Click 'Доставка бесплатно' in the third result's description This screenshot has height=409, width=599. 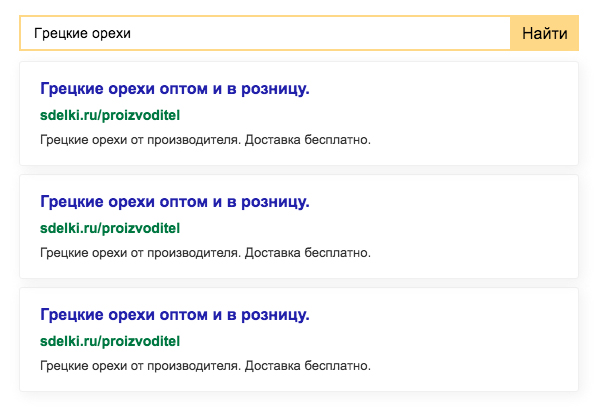(308, 366)
